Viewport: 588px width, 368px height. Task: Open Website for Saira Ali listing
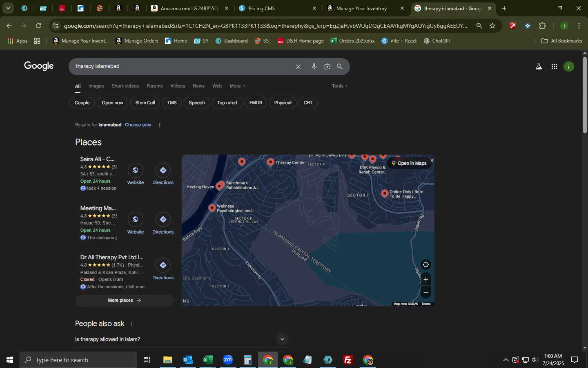tap(136, 174)
